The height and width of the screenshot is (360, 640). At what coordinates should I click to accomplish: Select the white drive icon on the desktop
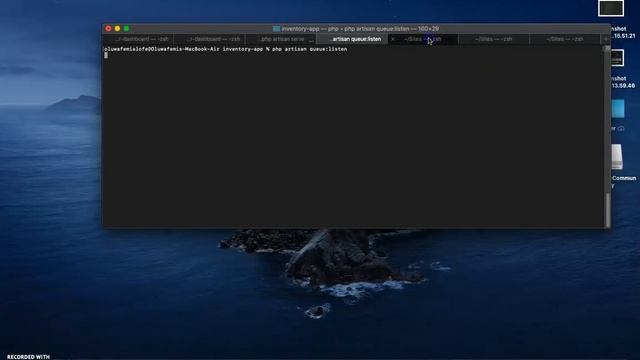pyautogui.click(x=617, y=157)
